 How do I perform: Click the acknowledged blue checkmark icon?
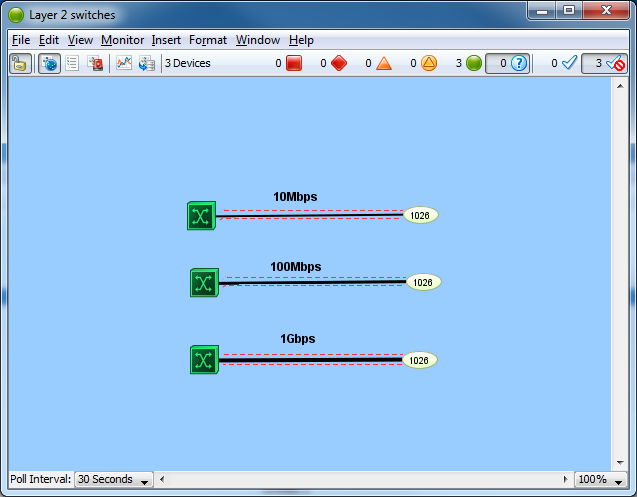click(x=570, y=63)
